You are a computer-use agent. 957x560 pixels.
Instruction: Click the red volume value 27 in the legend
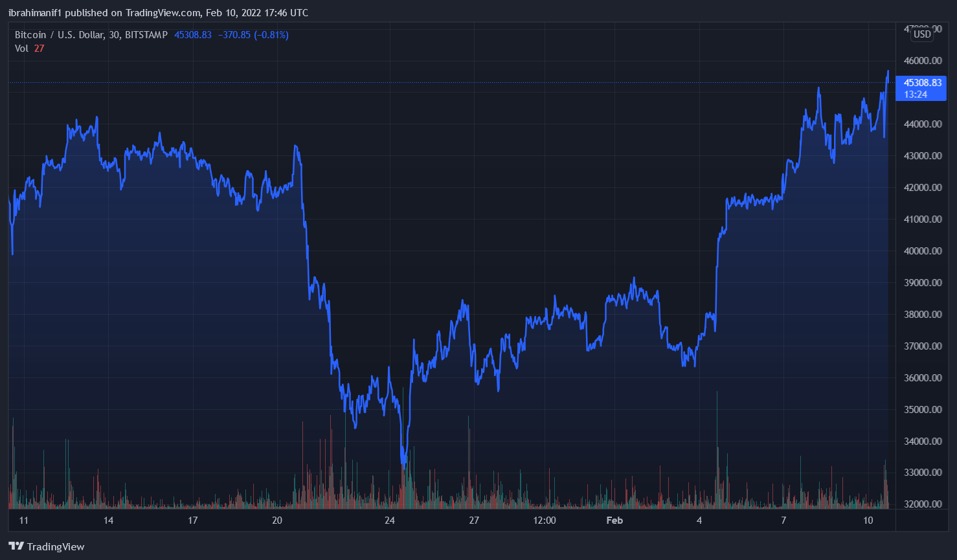[x=39, y=49]
